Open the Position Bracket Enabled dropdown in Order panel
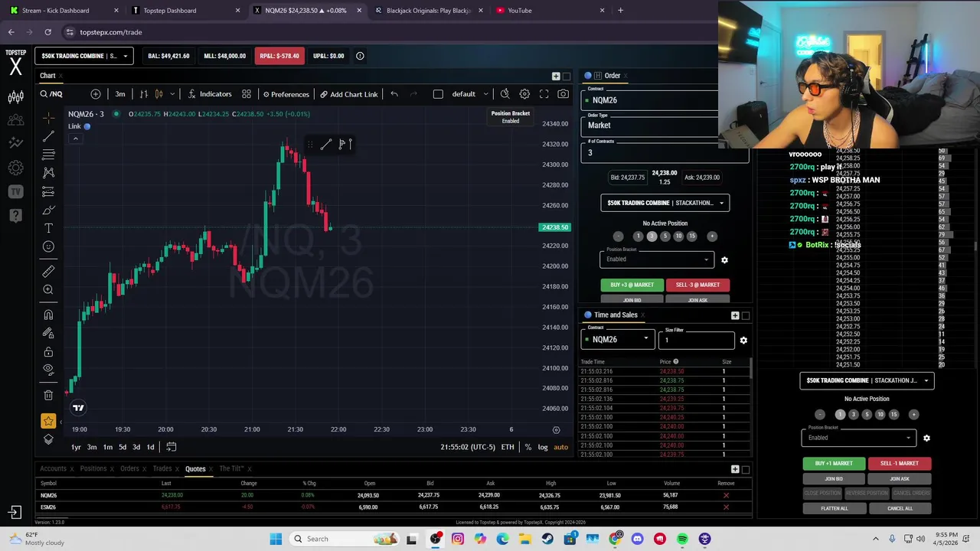Viewport: 980px width, 551px height. [x=656, y=259]
